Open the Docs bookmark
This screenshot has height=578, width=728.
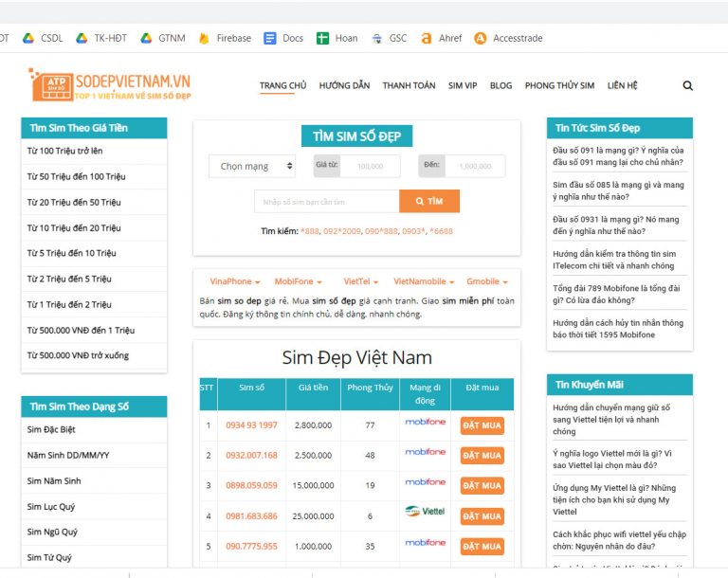pyautogui.click(x=283, y=38)
